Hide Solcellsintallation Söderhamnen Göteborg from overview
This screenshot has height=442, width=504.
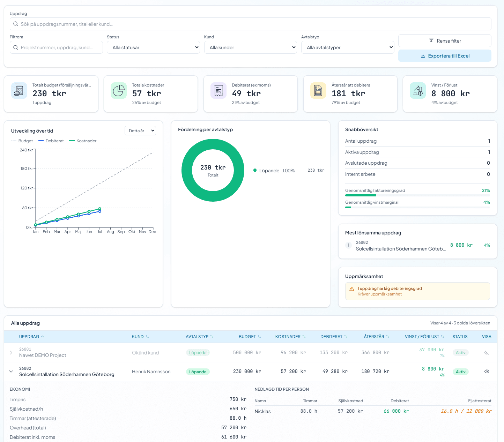(487, 372)
